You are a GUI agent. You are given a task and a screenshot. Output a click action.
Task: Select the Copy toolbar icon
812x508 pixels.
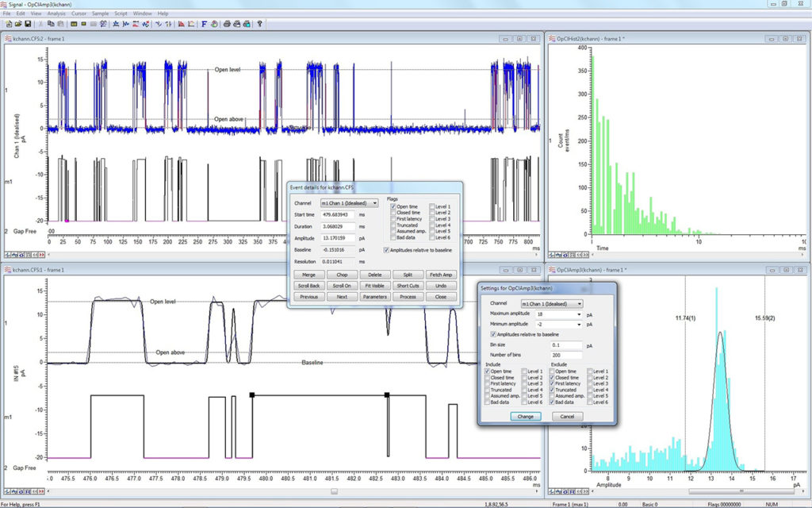[x=50, y=25]
